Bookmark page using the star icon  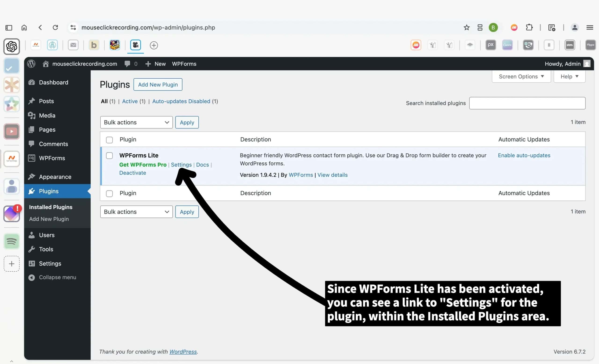pos(467,27)
